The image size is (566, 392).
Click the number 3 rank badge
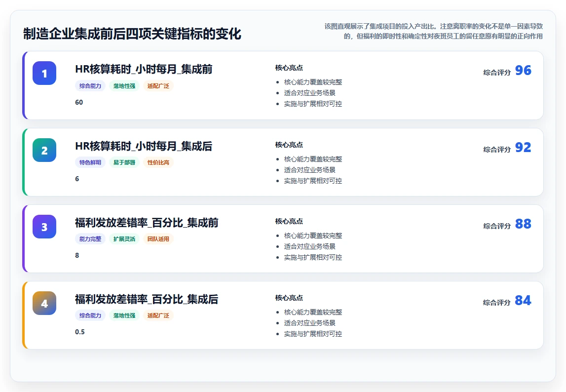pyautogui.click(x=44, y=227)
